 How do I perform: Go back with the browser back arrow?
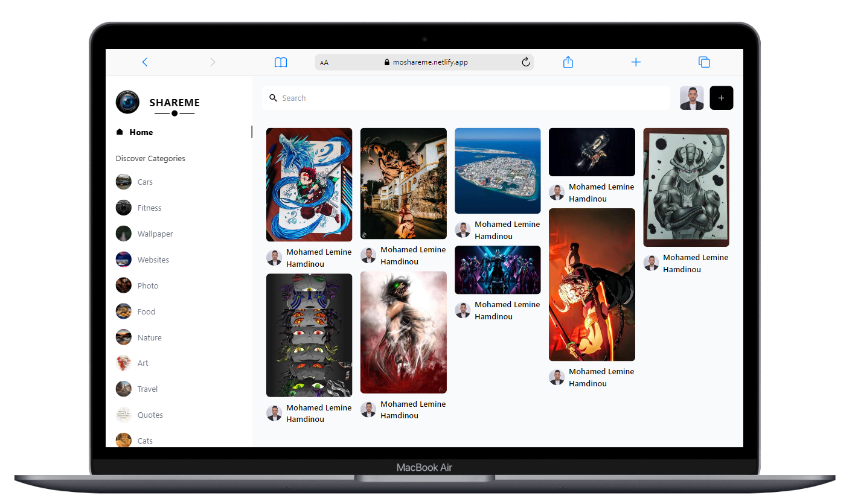pyautogui.click(x=145, y=62)
